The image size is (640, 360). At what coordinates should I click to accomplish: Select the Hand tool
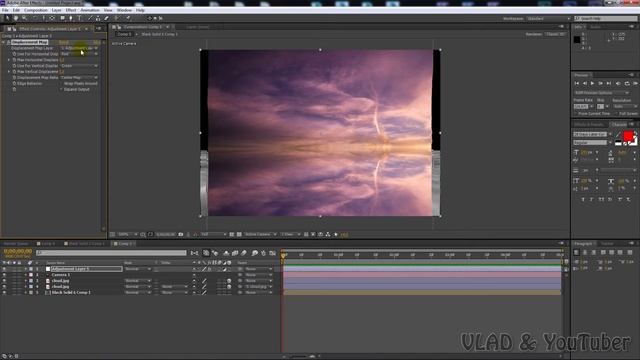point(16,18)
